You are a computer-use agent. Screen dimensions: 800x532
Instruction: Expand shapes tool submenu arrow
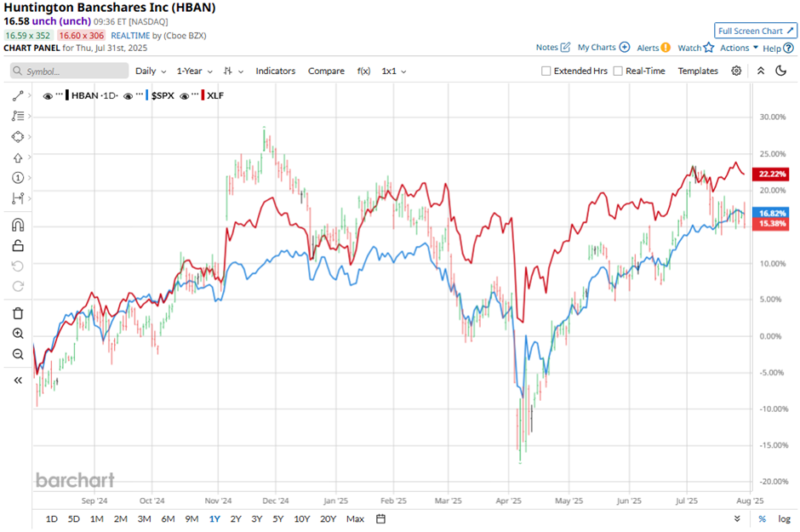click(30, 136)
